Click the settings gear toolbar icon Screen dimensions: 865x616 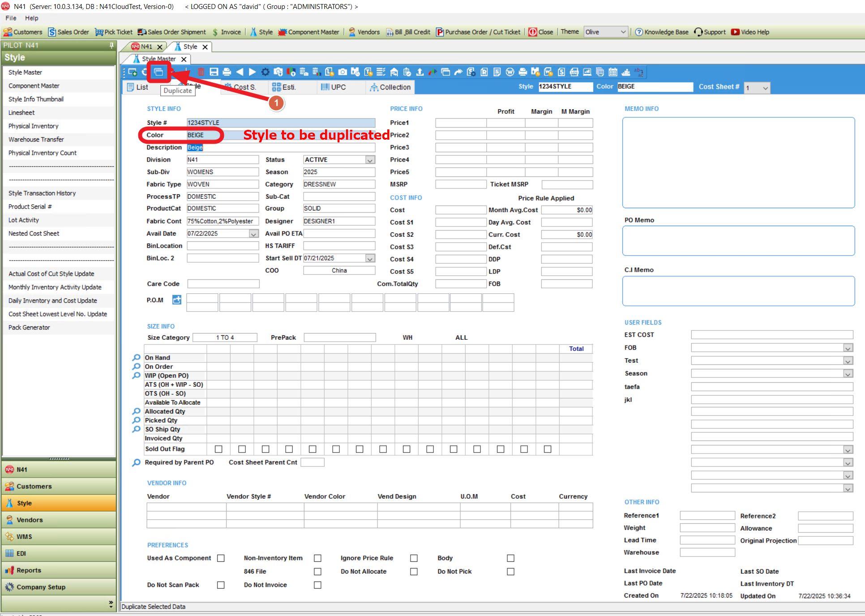265,72
